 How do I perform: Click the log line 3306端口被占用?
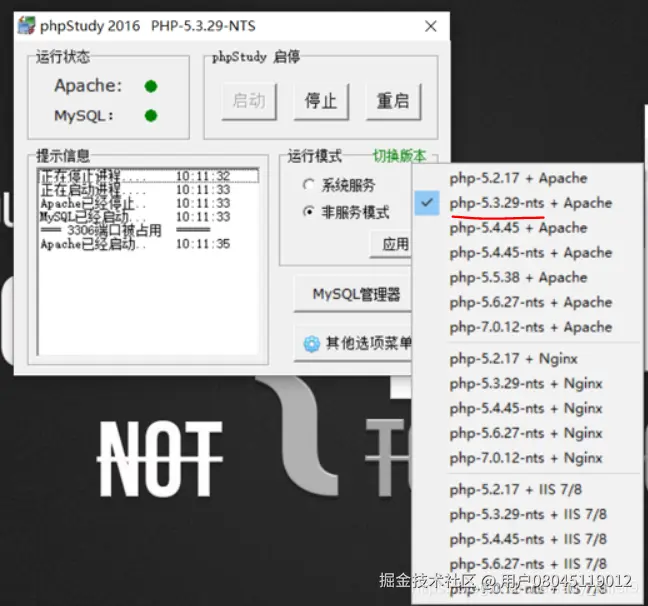pyautogui.click(x=148, y=230)
